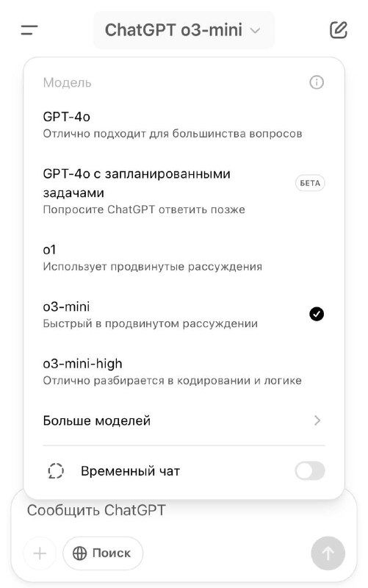Expand Больше моделей chevron
This screenshot has width=368, height=588.
click(x=317, y=420)
